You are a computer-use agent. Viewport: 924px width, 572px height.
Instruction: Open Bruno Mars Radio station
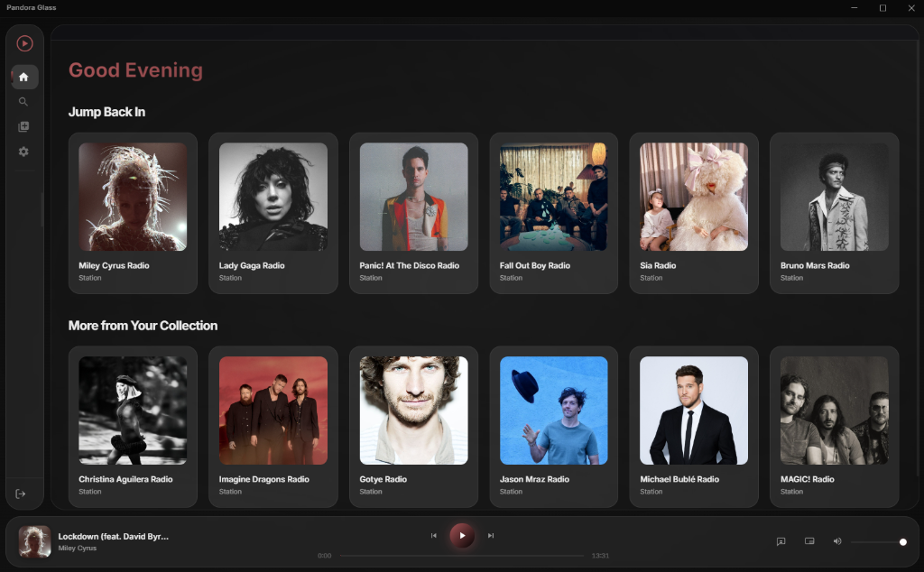pyautogui.click(x=833, y=213)
